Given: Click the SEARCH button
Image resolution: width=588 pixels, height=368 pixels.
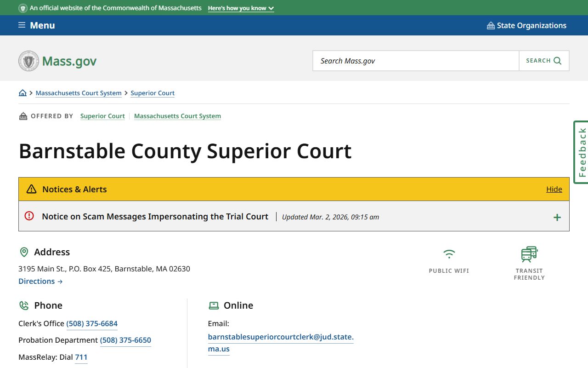Looking at the screenshot, I should (x=544, y=61).
